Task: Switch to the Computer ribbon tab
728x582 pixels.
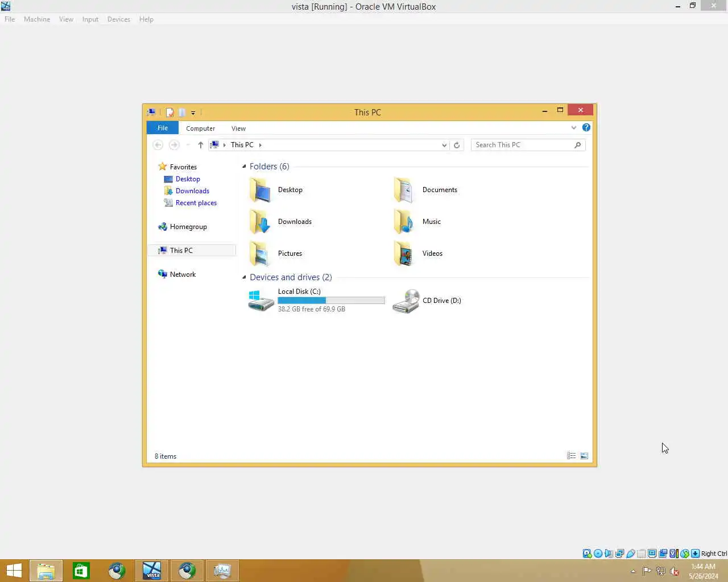Action: (200, 128)
